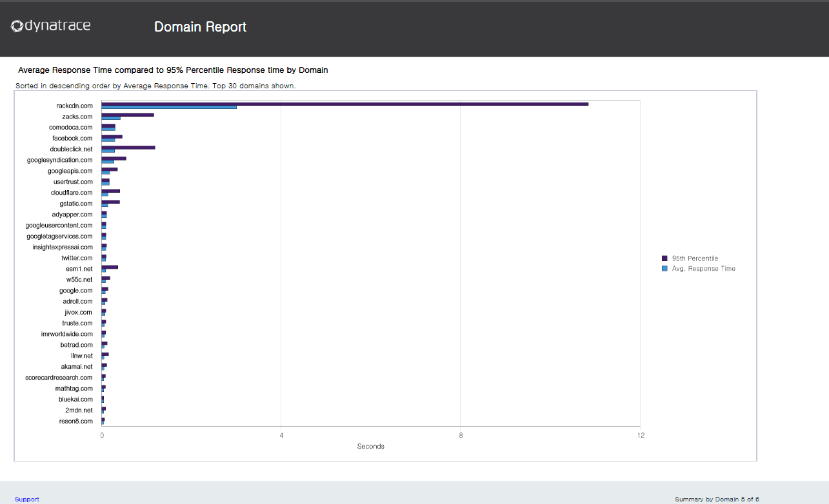Click the Domain Report title

tap(201, 27)
